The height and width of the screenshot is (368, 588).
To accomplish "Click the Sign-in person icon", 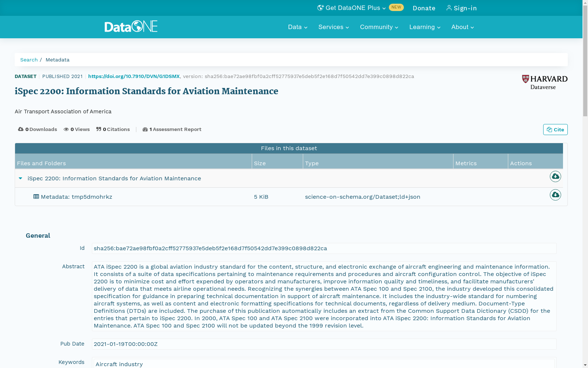I will [x=449, y=8].
